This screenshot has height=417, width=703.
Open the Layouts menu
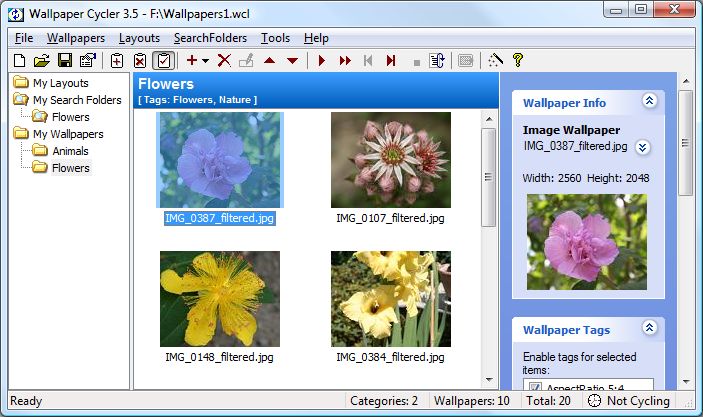click(x=139, y=38)
